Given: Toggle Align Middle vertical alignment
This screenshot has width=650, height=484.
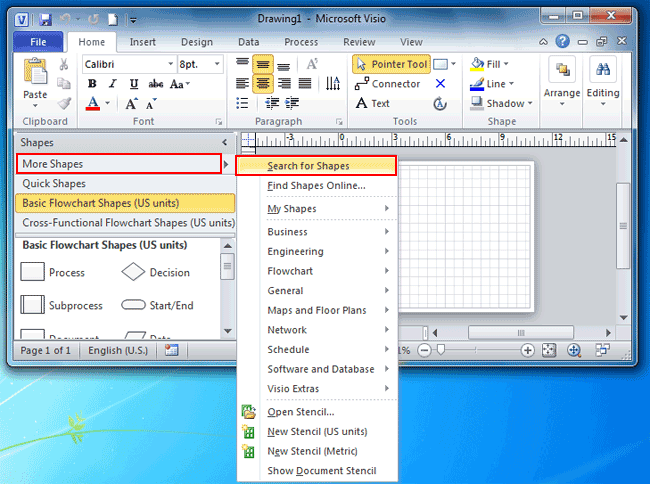Looking at the screenshot, I should point(263,64).
